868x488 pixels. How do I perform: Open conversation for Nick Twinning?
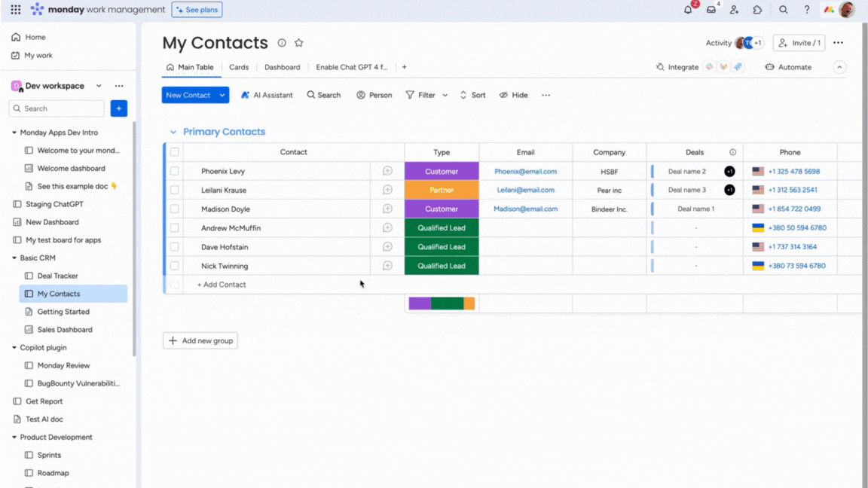[387, 266]
